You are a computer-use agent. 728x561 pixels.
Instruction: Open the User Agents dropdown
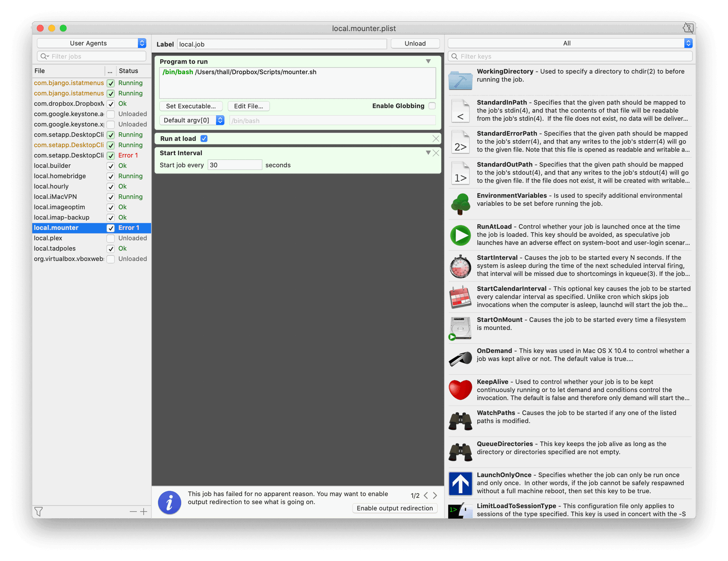[91, 43]
